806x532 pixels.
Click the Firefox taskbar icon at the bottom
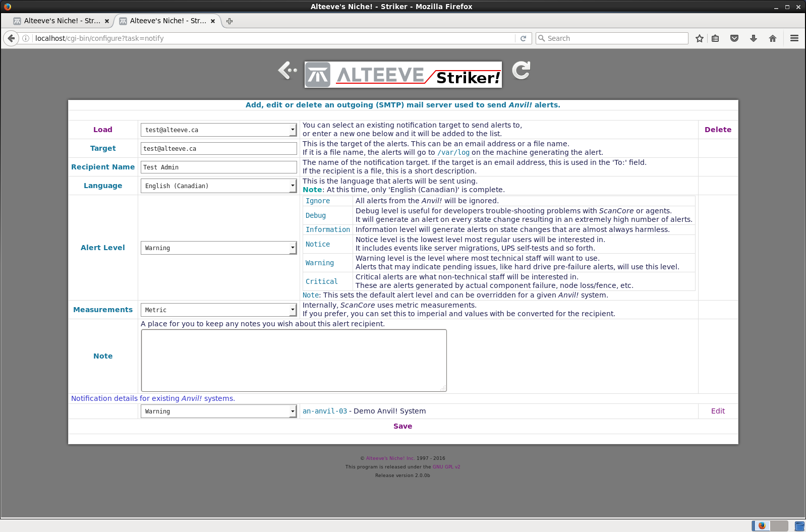[x=762, y=526]
